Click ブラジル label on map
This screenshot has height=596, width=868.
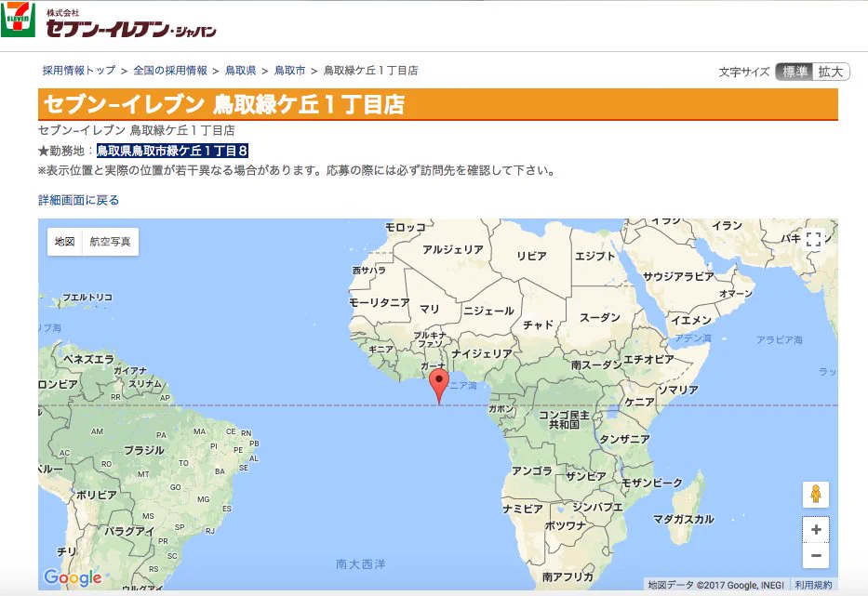pos(144,450)
